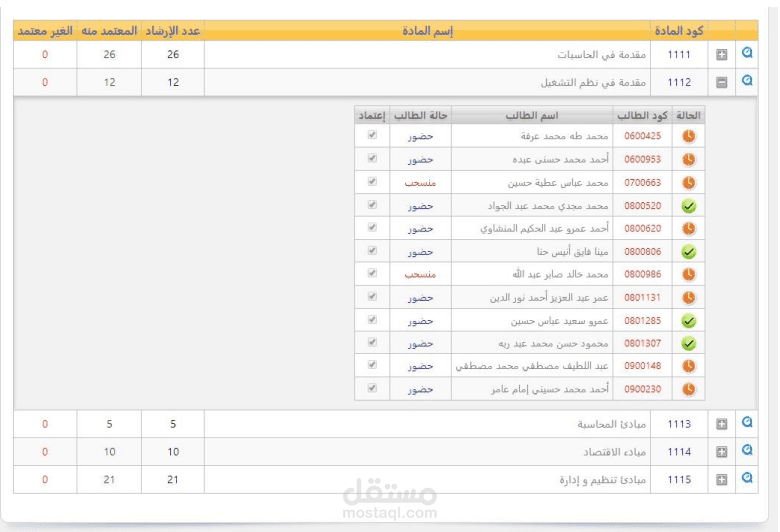Click pending clock icon for student 0801131

(x=688, y=298)
